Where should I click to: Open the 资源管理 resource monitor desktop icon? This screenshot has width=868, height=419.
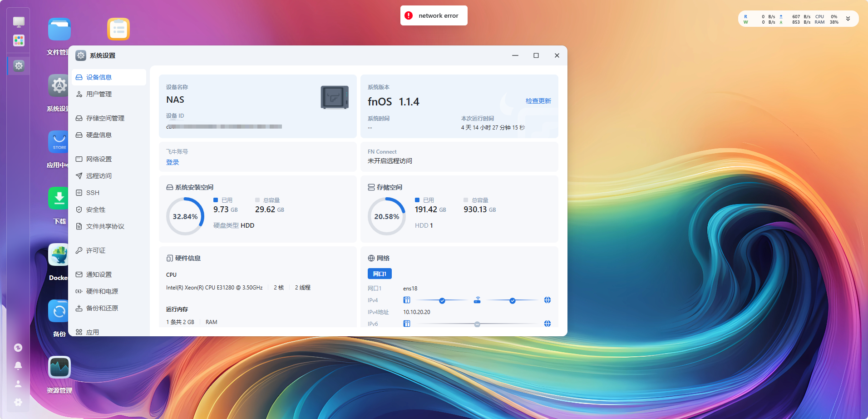click(59, 367)
